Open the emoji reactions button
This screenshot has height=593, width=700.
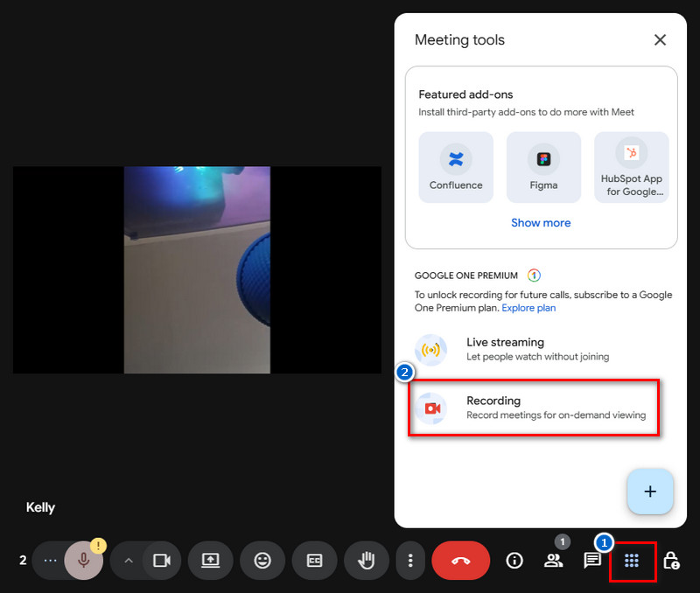click(x=262, y=561)
